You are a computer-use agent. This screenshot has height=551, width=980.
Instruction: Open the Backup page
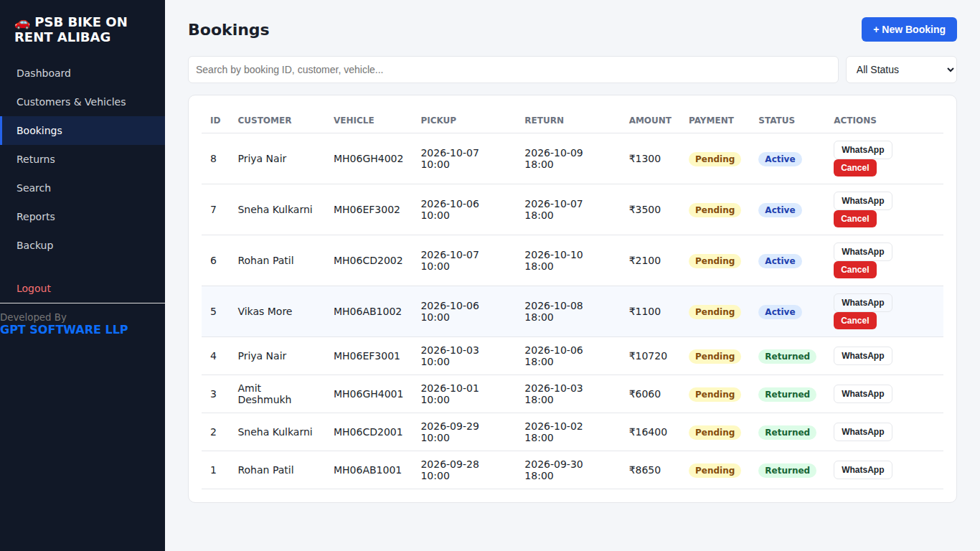tap(83, 245)
